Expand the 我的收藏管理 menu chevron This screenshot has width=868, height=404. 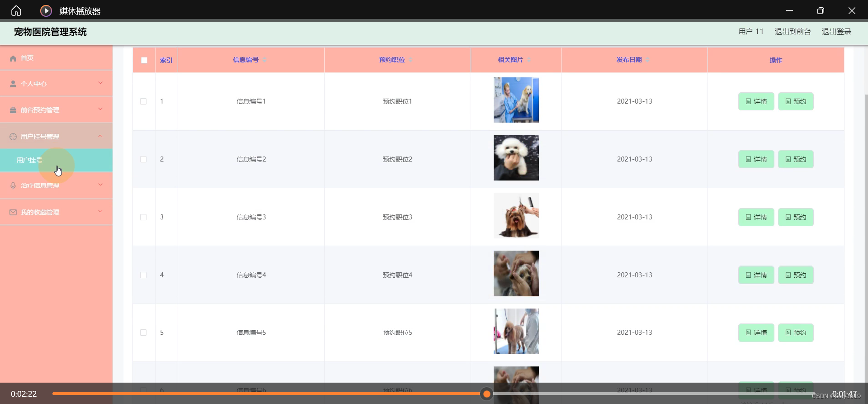(x=100, y=211)
